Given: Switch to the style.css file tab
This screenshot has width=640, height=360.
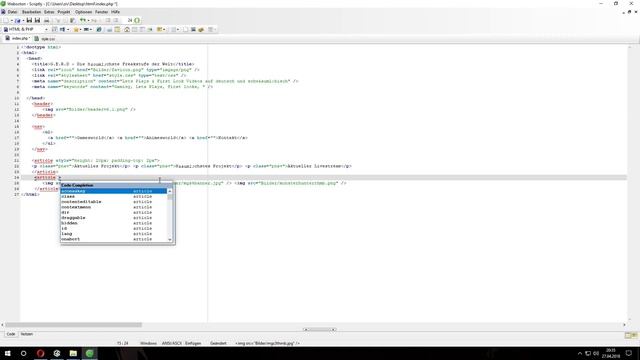Looking at the screenshot, I should [45, 39].
